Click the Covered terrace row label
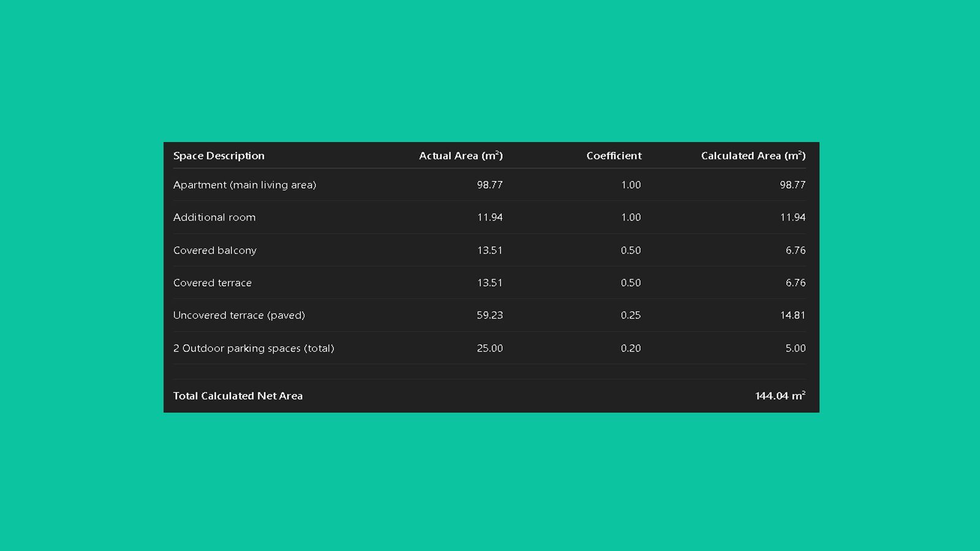Image resolution: width=980 pixels, height=551 pixels. tap(213, 283)
